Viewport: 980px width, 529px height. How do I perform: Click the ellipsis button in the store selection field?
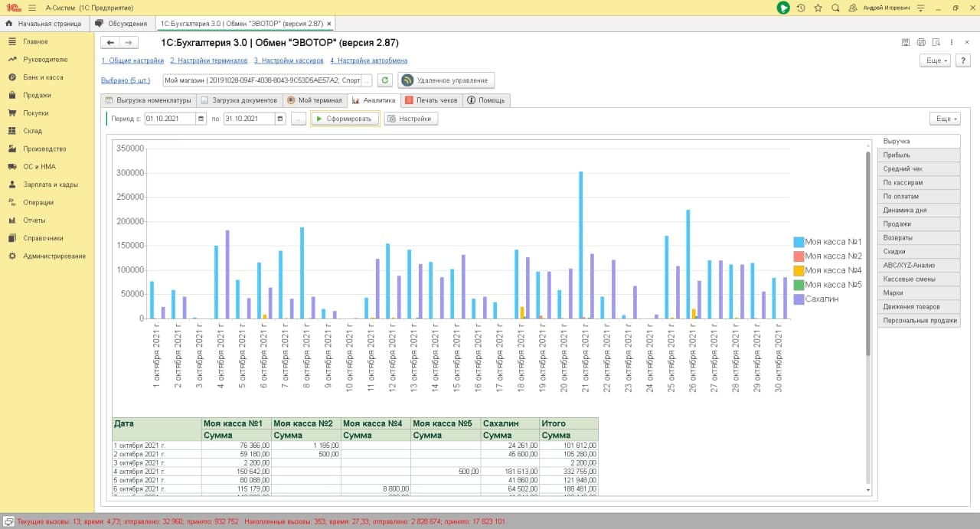(x=367, y=80)
